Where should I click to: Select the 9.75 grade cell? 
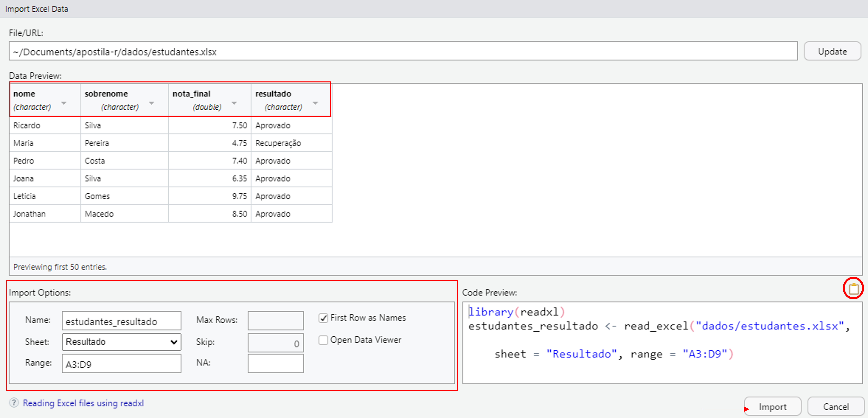[x=210, y=196]
